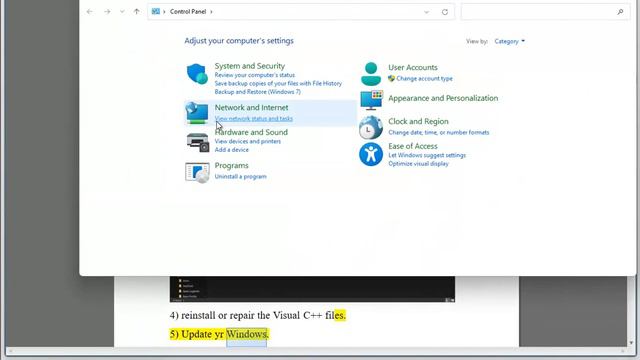Open Review your computer's status
640x360 pixels.
[255, 75]
